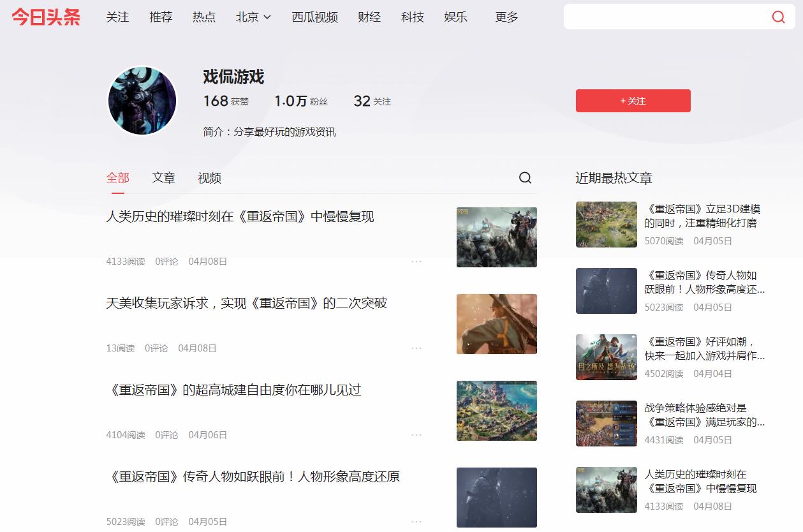The height and width of the screenshot is (532, 803).
Task: Click the red search icon in top bar
Action: (778, 17)
